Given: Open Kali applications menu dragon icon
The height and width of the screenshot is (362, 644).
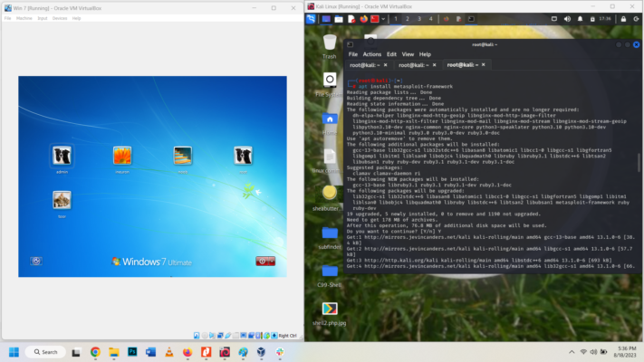Looking at the screenshot, I should (311, 19).
